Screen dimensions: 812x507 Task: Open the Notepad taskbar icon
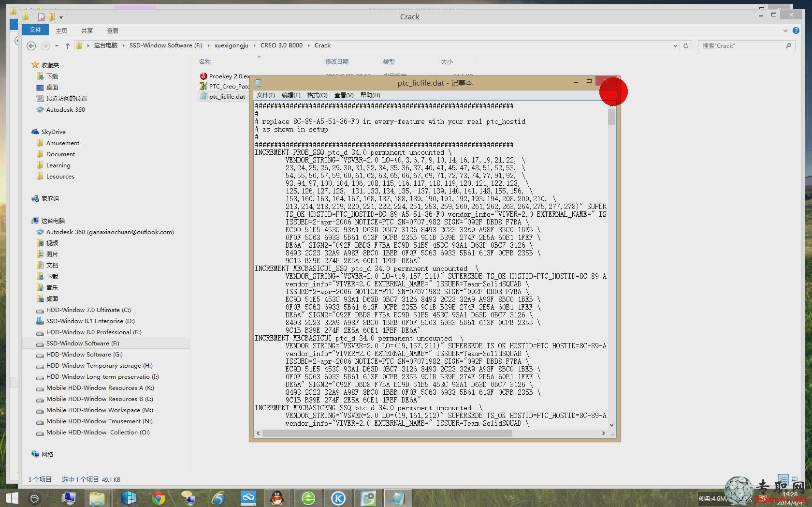point(398,498)
